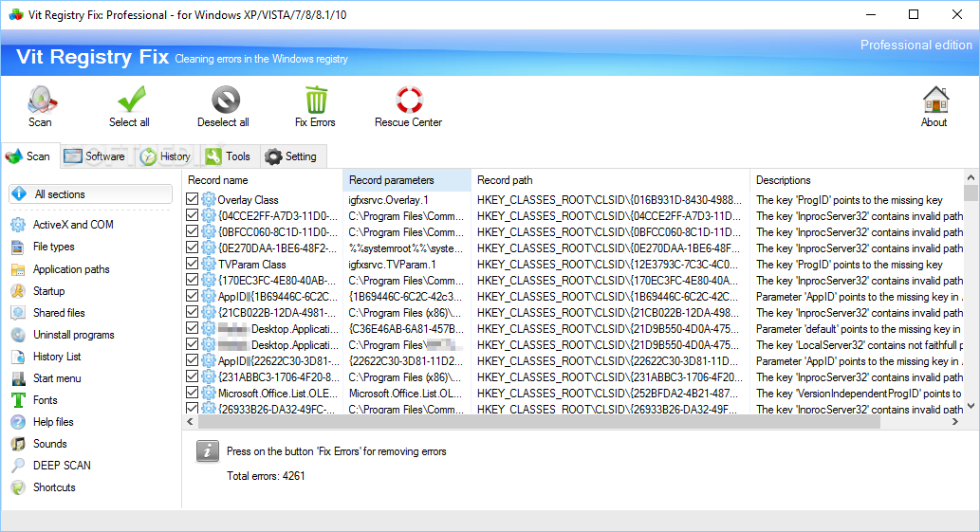980x532 pixels.
Task: Click the info icon beside the Fix Errors hint
Action: 208,450
